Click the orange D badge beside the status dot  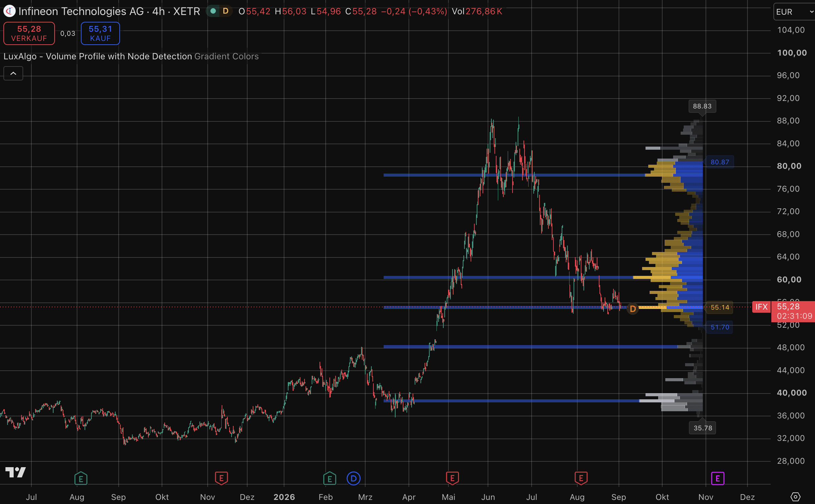[x=225, y=11]
